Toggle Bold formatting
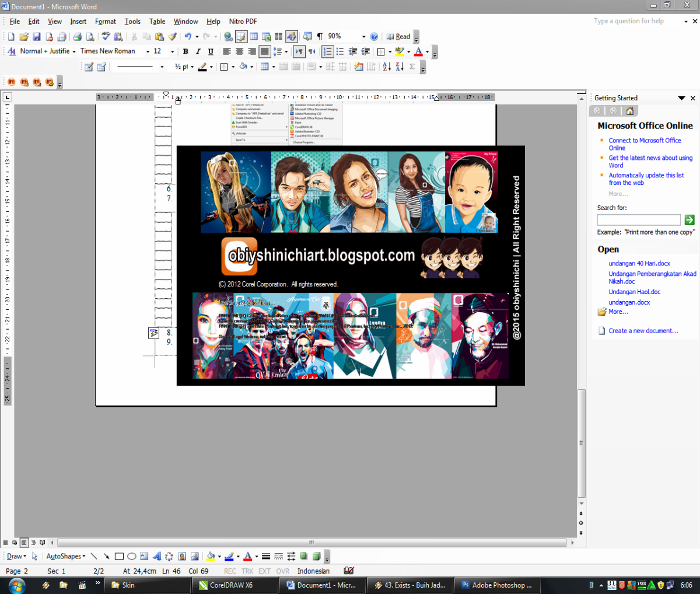The width and height of the screenshot is (700, 594). tap(185, 51)
